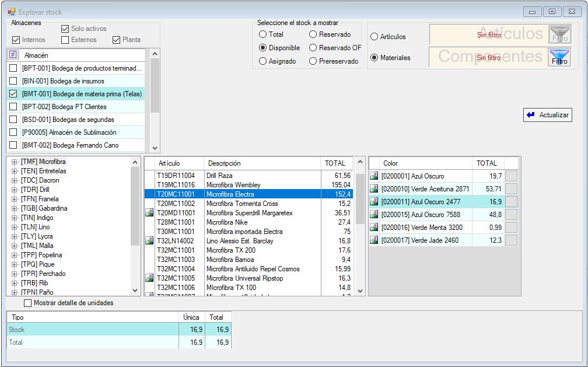Enable Mostrar detalle de unidades checkbox
Screen dimensions: 588x367
point(27,303)
